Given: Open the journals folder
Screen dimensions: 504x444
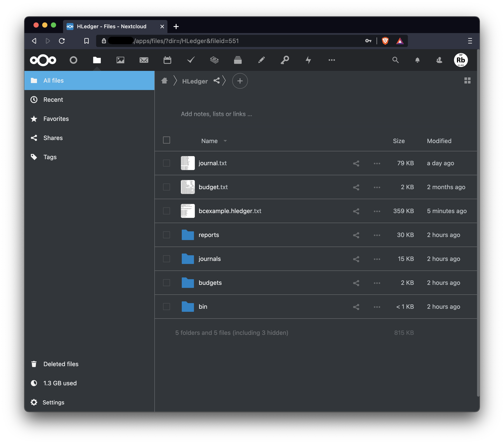Looking at the screenshot, I should click(x=210, y=259).
